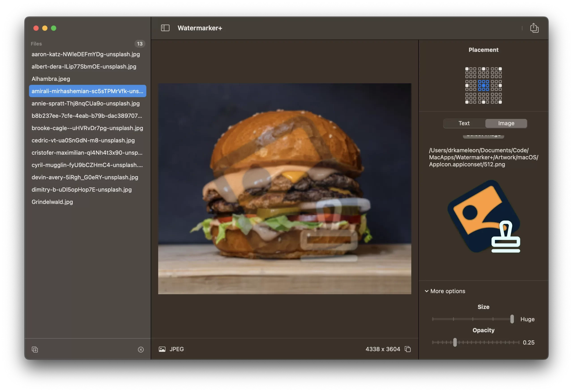Open the JPEG format selector

click(176, 349)
